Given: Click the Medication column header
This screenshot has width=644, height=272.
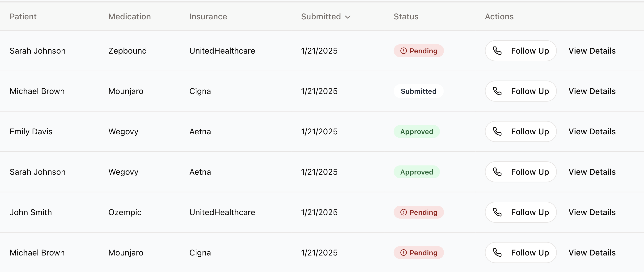Looking at the screenshot, I should click(x=130, y=17).
